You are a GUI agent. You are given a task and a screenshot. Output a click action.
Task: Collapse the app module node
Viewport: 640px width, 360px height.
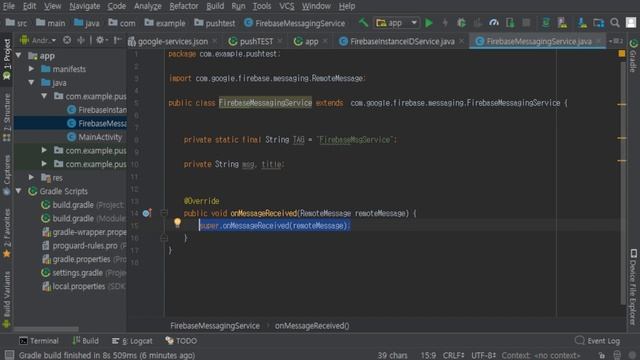pyautogui.click(x=18, y=55)
